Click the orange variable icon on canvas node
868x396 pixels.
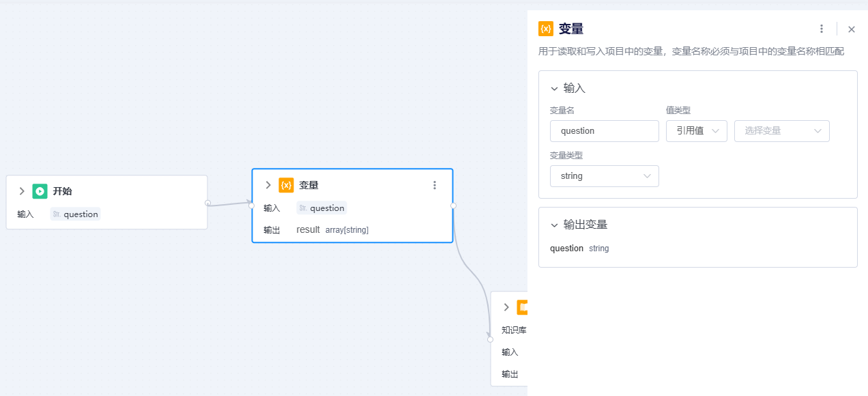(286, 185)
